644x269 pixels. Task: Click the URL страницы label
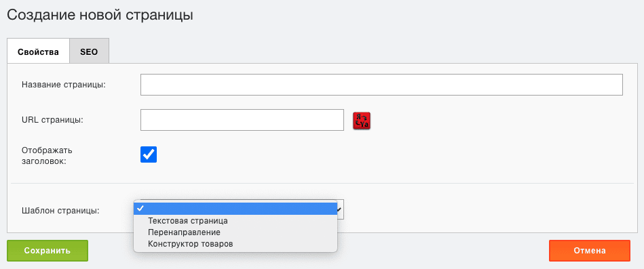(52, 120)
